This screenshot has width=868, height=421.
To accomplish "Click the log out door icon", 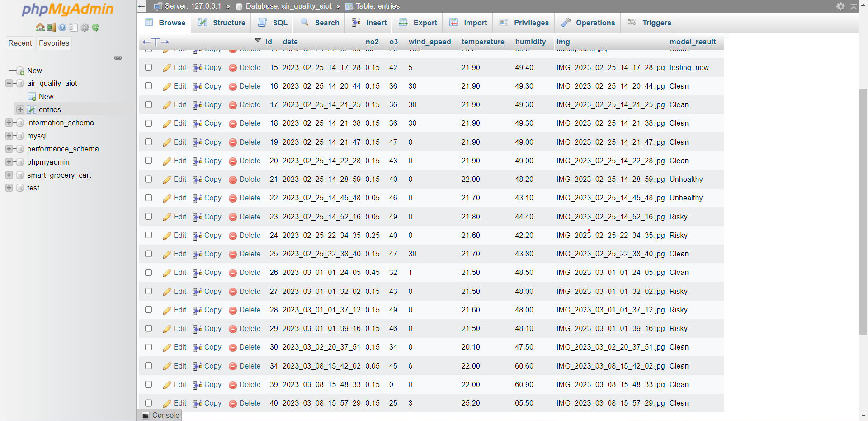I will click(x=51, y=27).
